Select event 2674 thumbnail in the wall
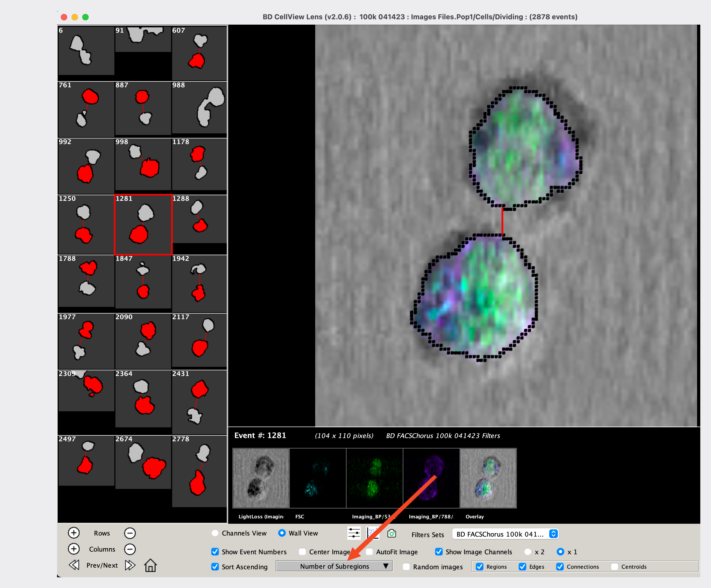Screen dimensions: 711x588 pyautogui.click(x=143, y=462)
